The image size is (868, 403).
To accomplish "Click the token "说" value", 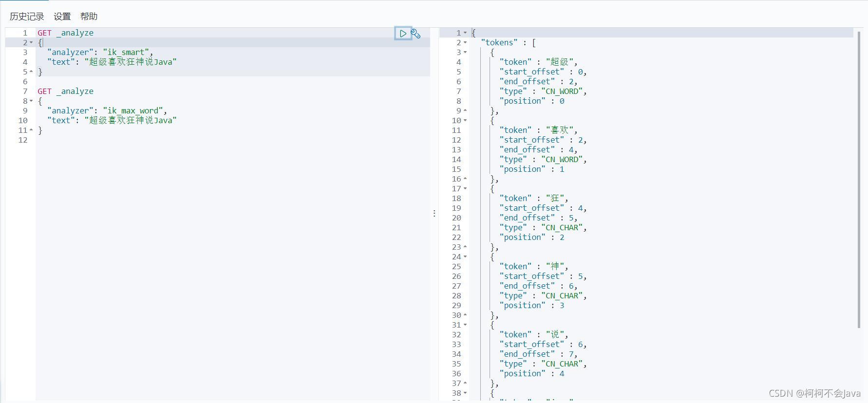I will tap(555, 335).
